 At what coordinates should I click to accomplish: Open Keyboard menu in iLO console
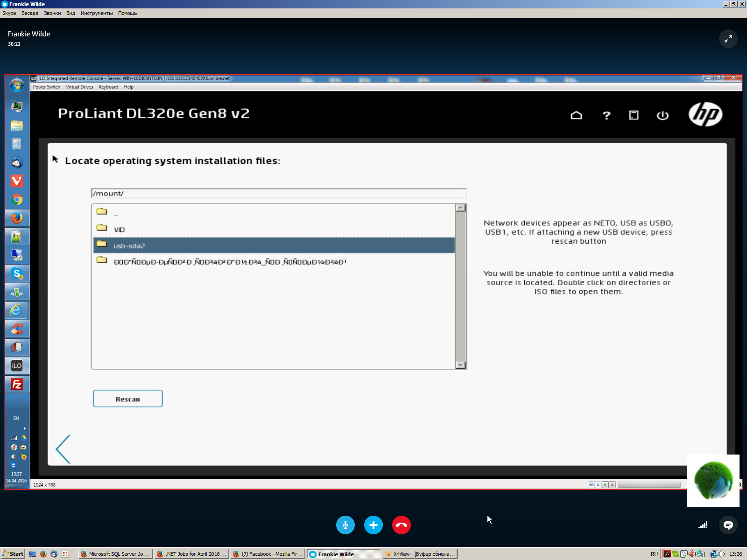[108, 87]
